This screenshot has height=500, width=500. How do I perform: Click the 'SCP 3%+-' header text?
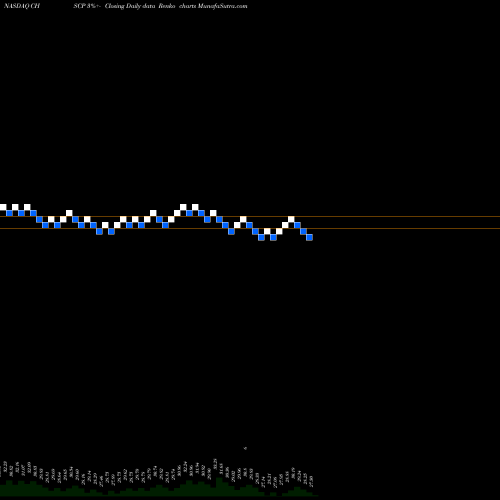(87, 6)
